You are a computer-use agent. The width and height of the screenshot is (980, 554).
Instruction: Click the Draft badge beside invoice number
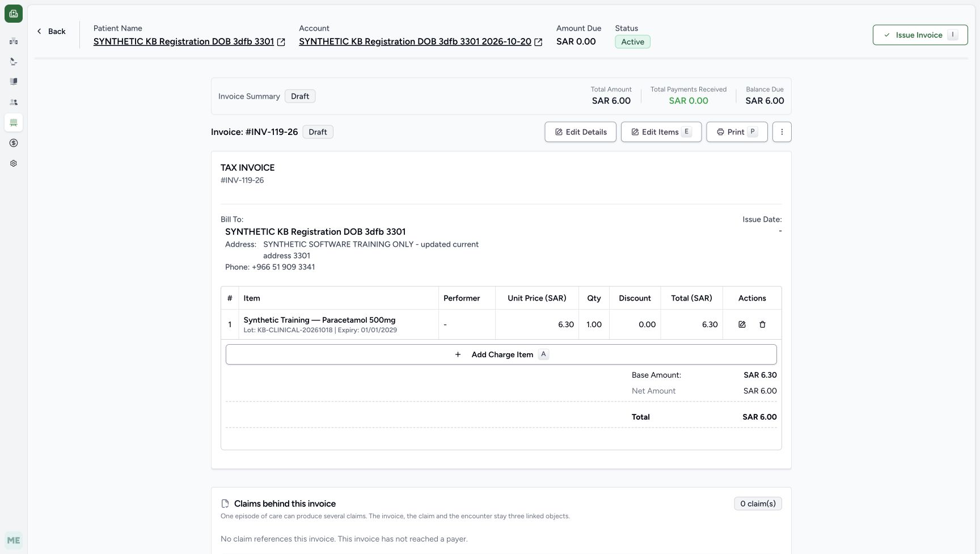[318, 132]
